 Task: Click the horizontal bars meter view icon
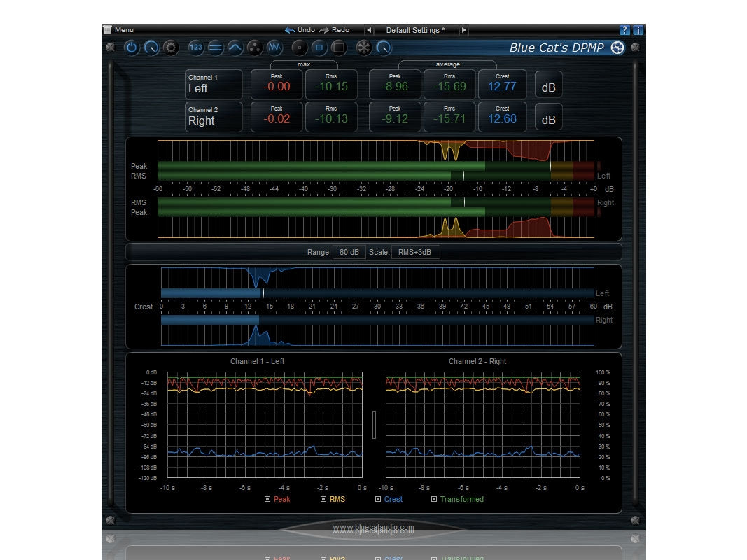point(216,48)
